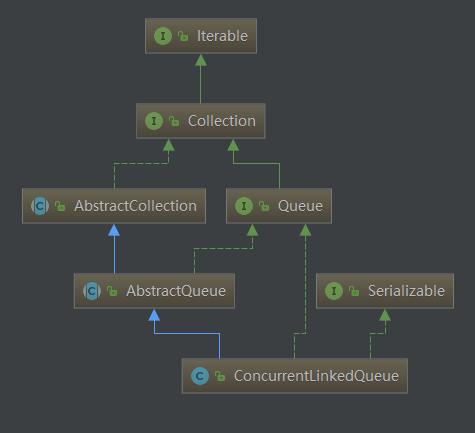
Task: Click the Serializable interface icon
Action: [334, 291]
